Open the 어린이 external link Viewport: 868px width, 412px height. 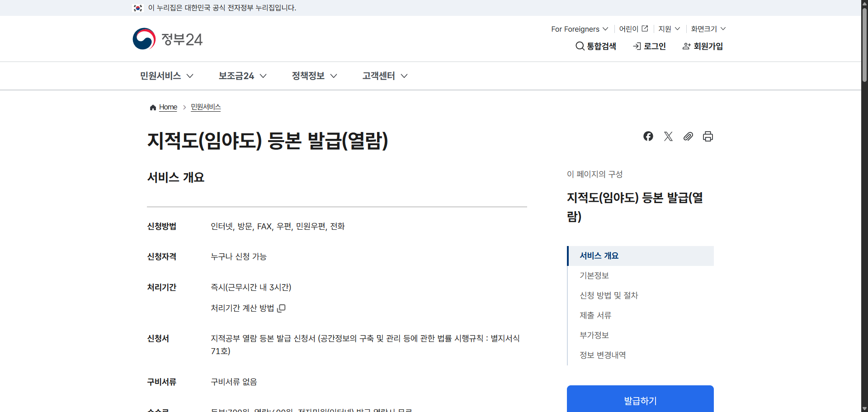coord(632,28)
